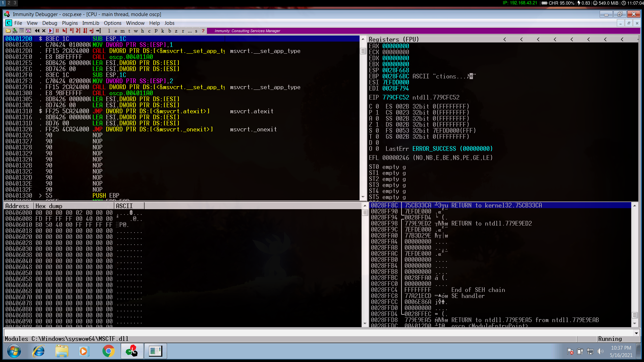Show Run trace with '...' button
Viewport: 644px width, 362px height.
pyautogui.click(x=190, y=31)
